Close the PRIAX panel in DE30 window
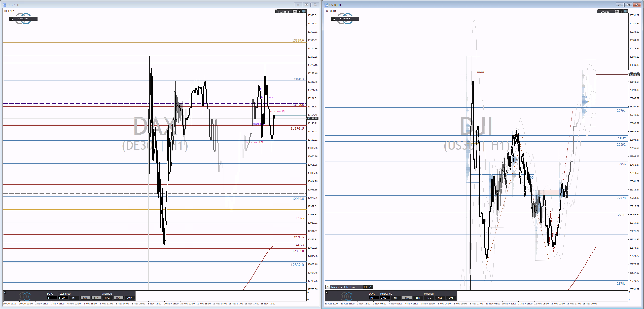This screenshot has height=309, width=644. click(x=5, y=293)
